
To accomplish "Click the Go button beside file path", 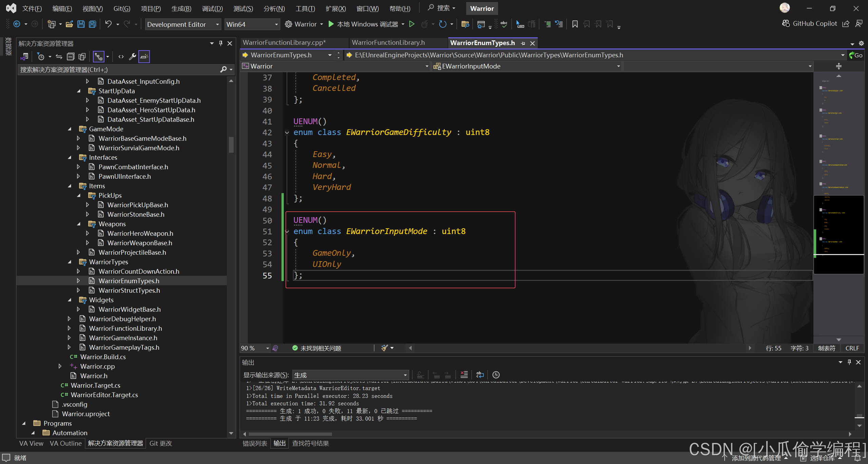I will [856, 55].
